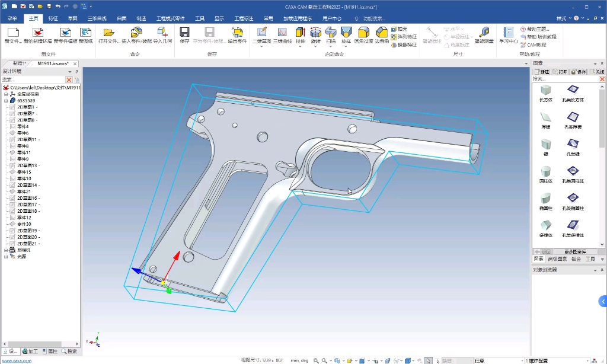607x364 pixels.
Task: Open the dropdown arrow under 扫描
Action: [331, 46]
